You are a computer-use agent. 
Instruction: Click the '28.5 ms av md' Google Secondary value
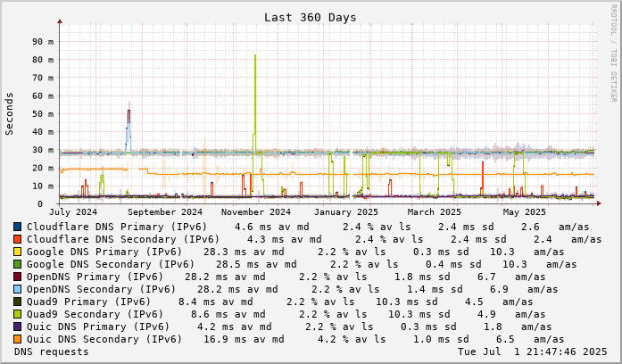(x=256, y=264)
